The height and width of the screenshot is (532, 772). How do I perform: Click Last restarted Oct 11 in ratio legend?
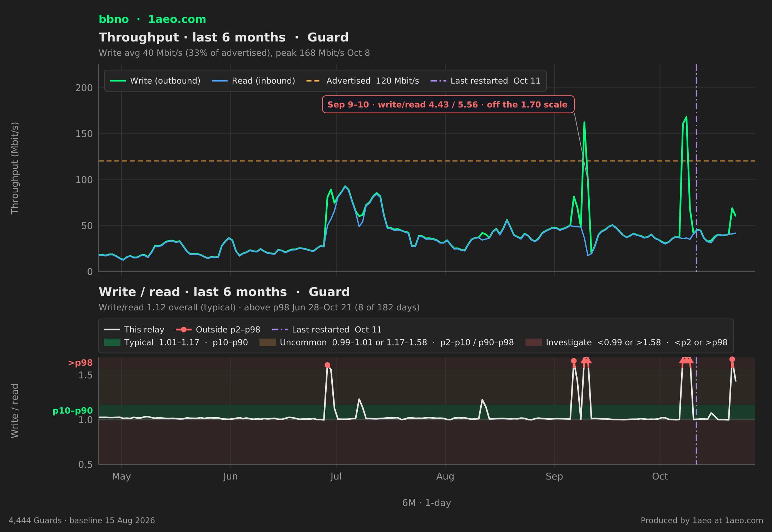(x=327, y=330)
